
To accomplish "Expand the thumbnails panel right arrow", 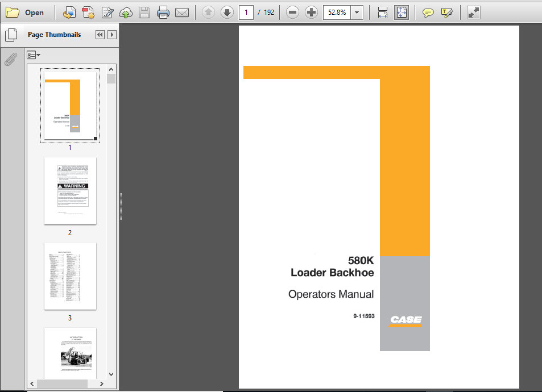I will click(112, 35).
